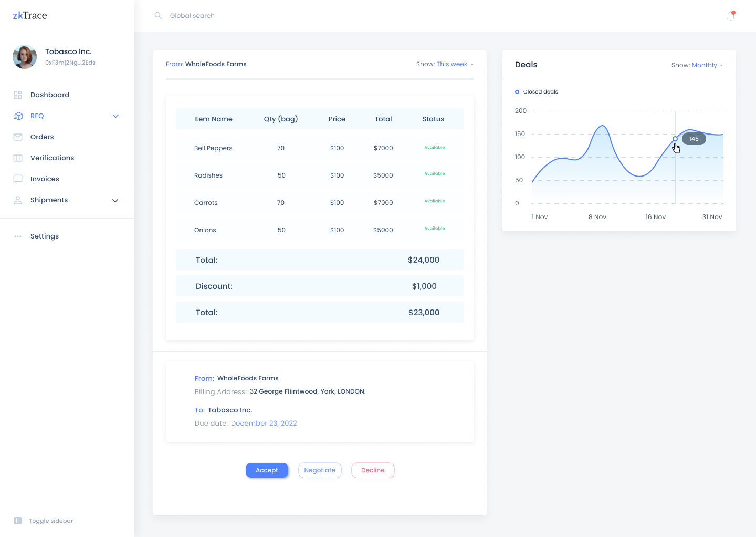Click the 8 Nov axis label

click(597, 217)
